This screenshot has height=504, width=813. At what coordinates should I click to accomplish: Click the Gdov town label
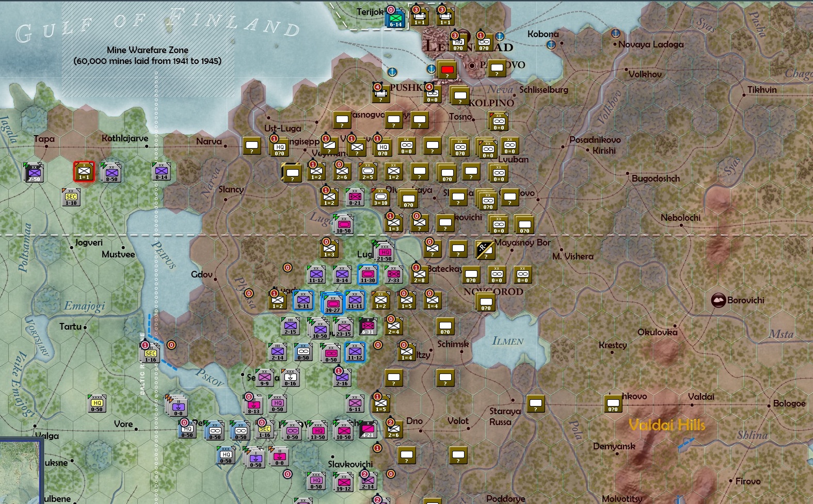tap(201, 274)
